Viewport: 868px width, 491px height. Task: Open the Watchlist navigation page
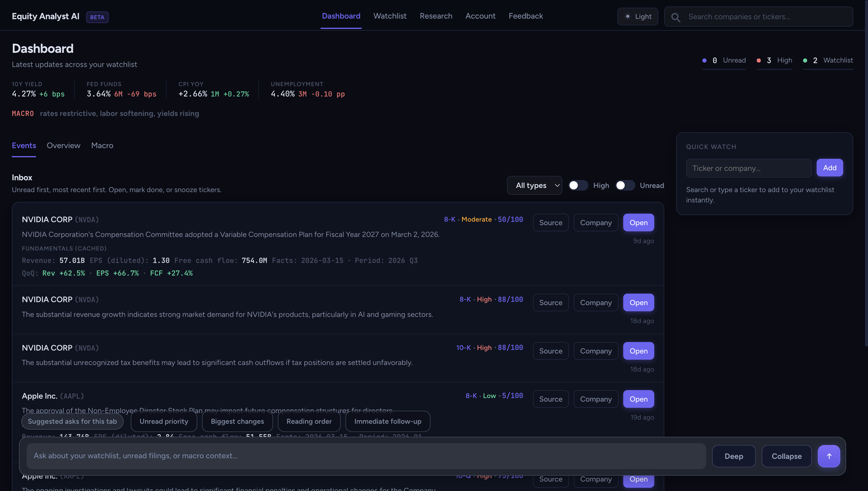click(390, 16)
